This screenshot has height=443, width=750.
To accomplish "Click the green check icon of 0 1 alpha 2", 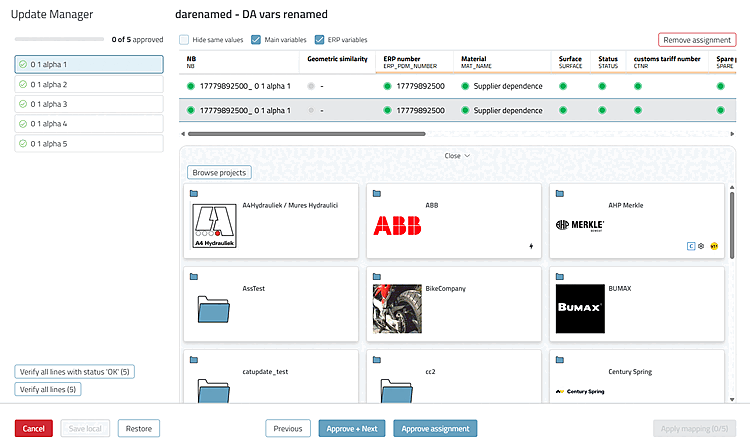I will (x=22, y=84).
